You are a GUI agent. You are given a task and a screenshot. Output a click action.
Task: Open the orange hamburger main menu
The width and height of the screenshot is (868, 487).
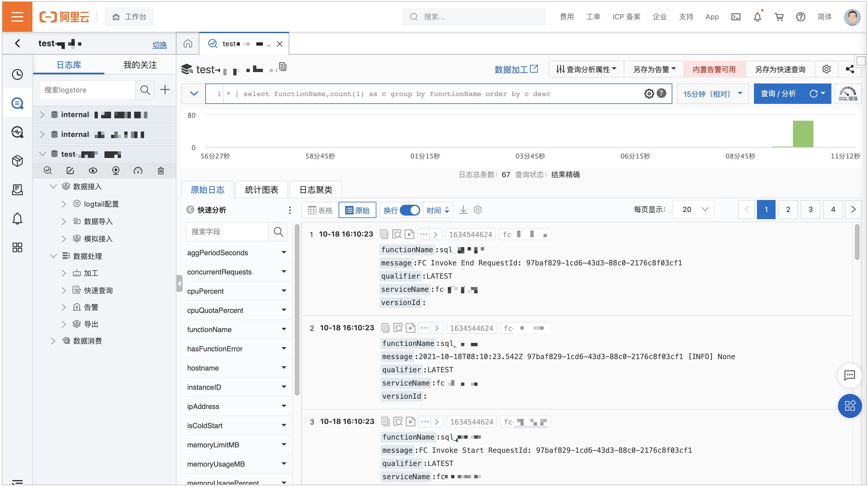click(17, 17)
